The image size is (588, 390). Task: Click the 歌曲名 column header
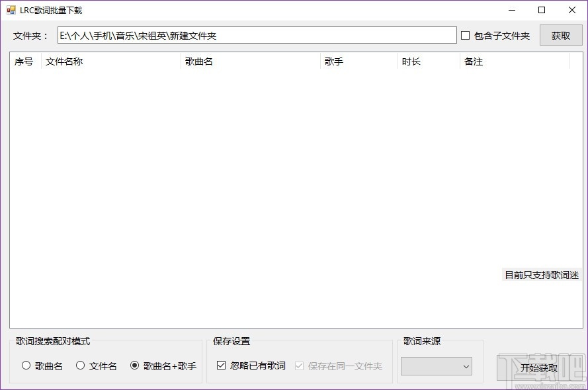click(x=198, y=61)
